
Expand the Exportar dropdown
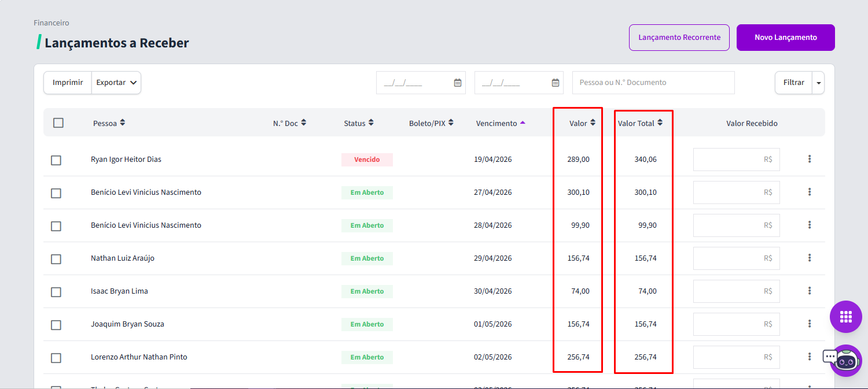[x=116, y=83]
